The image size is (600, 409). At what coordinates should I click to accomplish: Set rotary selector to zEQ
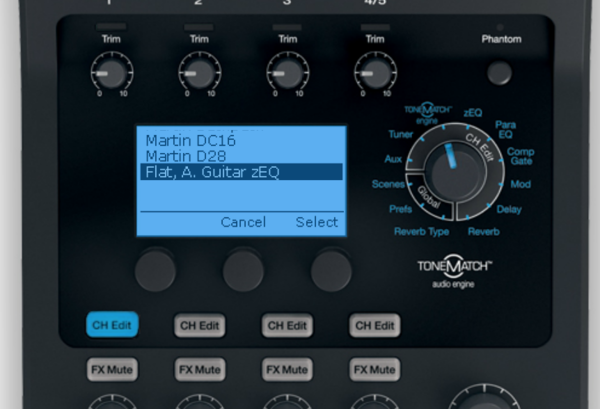point(473,113)
